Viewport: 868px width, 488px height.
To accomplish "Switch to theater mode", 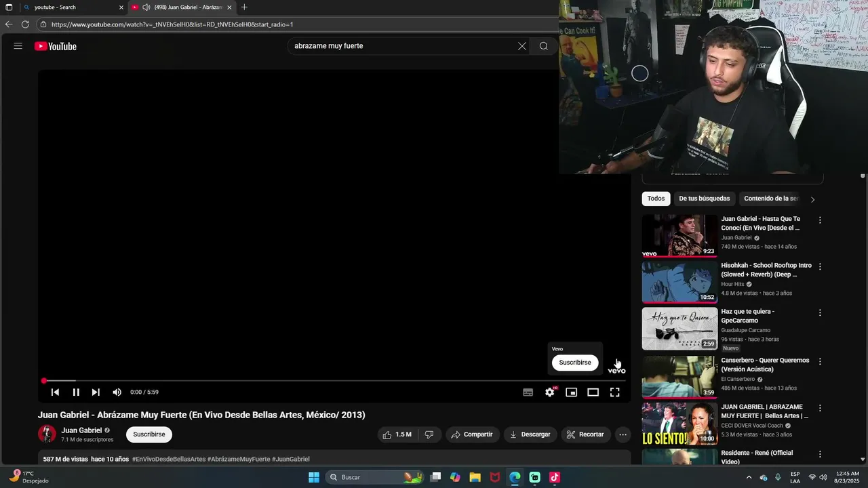I will (x=593, y=392).
